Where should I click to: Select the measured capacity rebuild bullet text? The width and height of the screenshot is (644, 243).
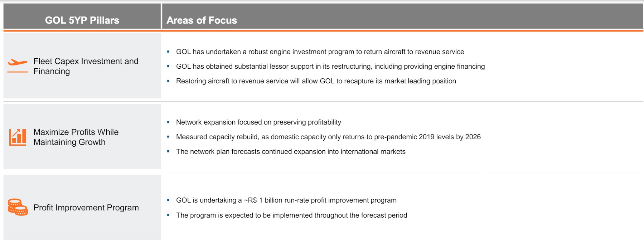click(x=328, y=137)
